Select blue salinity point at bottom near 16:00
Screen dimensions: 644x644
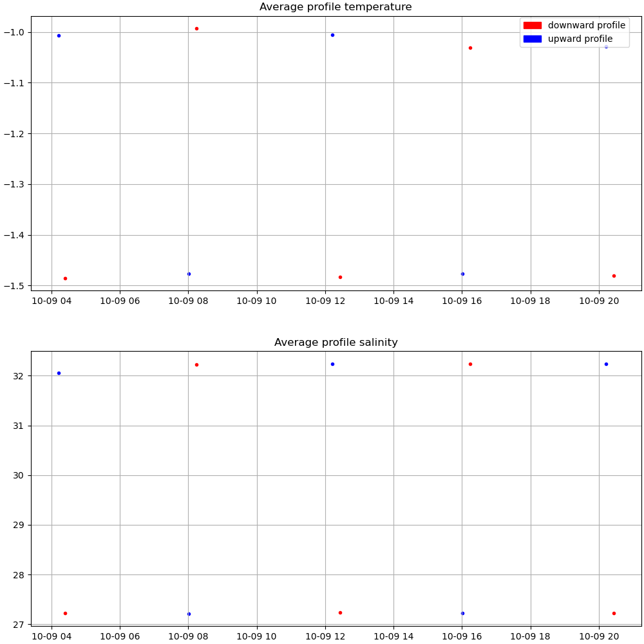[x=462, y=613]
